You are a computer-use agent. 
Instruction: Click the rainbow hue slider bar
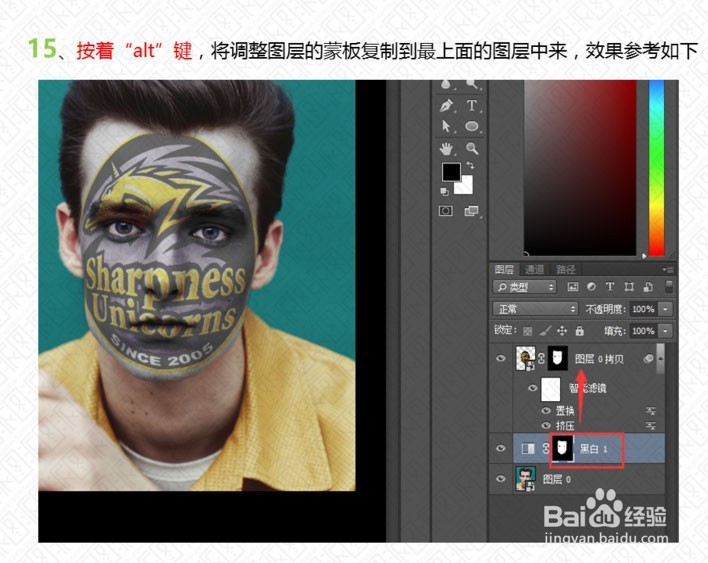[x=657, y=168]
